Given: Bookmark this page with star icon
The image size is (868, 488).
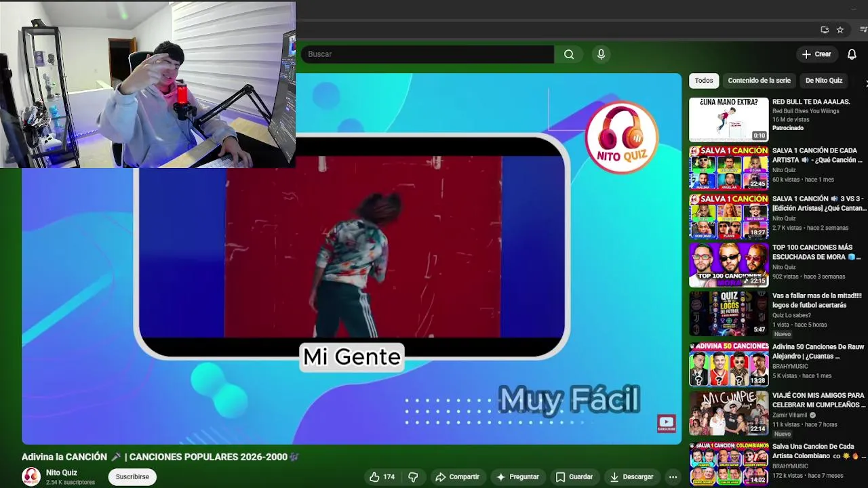Looking at the screenshot, I should click(x=840, y=30).
